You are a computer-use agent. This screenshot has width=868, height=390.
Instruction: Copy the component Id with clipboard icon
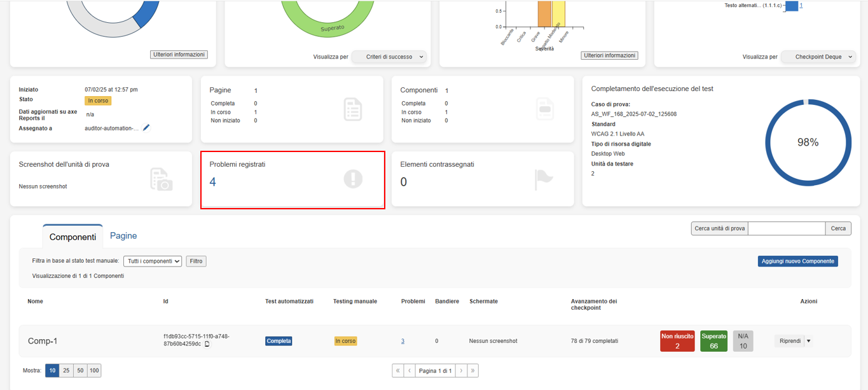click(x=207, y=344)
